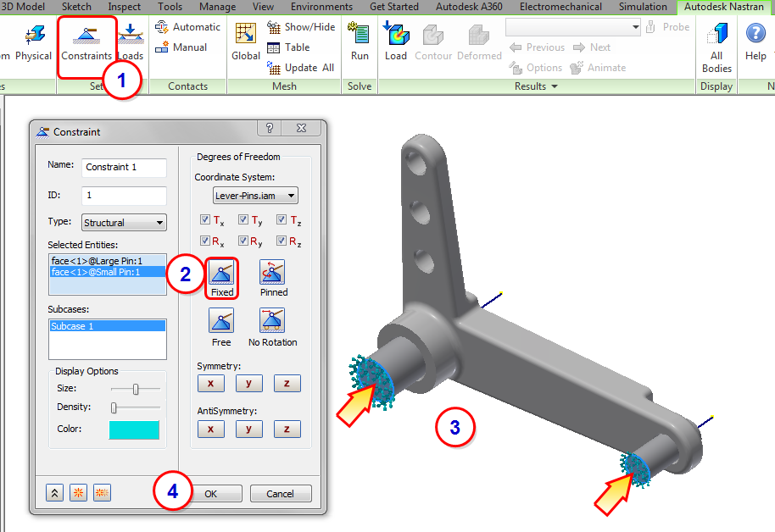775x532 pixels.
Task: Open the Constraints tool in the ribbon
Action: tap(86, 44)
